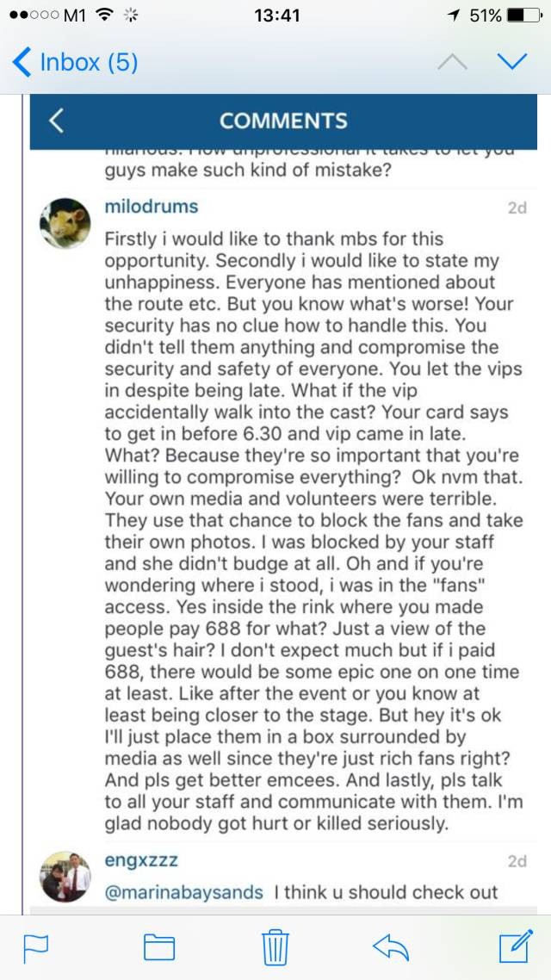
Task: Tap the milodrums username
Action: point(152,207)
